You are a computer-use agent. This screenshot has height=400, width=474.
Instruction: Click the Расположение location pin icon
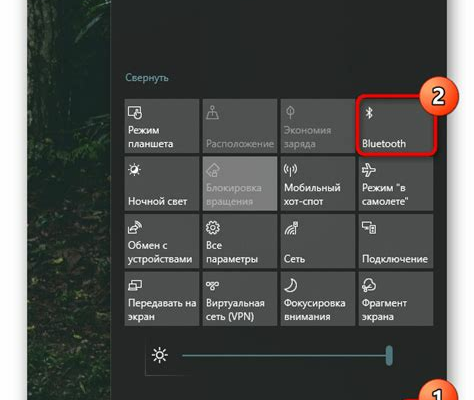coord(212,112)
